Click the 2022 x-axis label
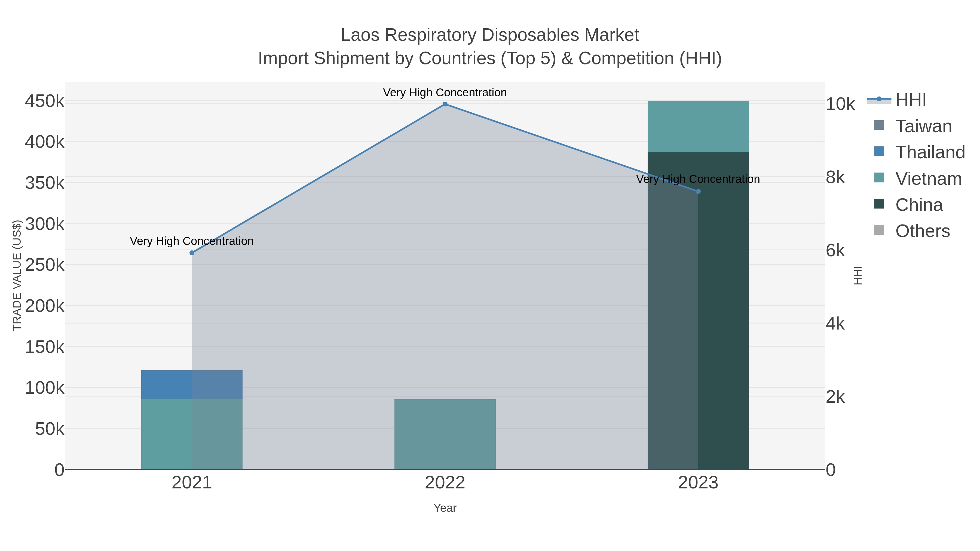 click(x=445, y=483)
